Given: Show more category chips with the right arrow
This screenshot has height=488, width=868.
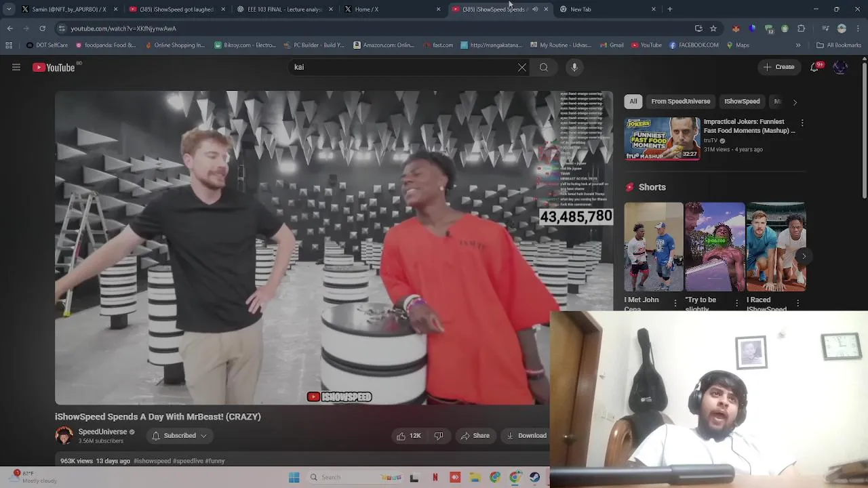Looking at the screenshot, I should click(x=795, y=102).
